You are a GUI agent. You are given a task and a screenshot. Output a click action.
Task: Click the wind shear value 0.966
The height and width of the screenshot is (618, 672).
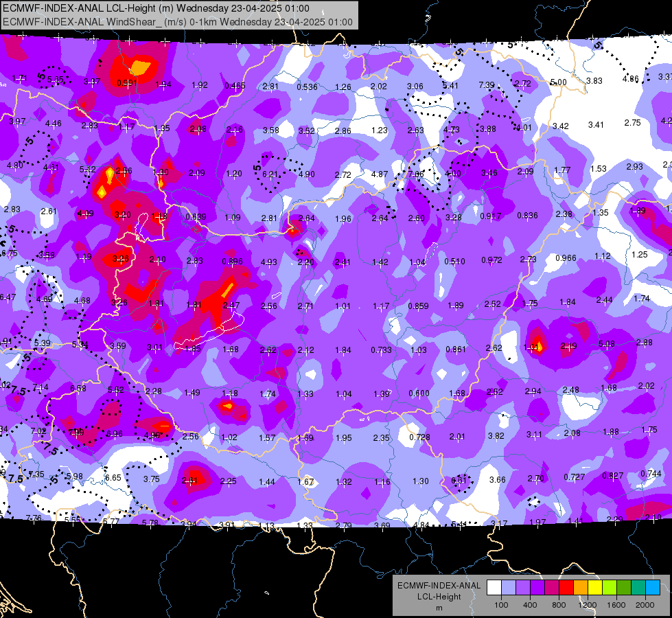tap(566, 258)
